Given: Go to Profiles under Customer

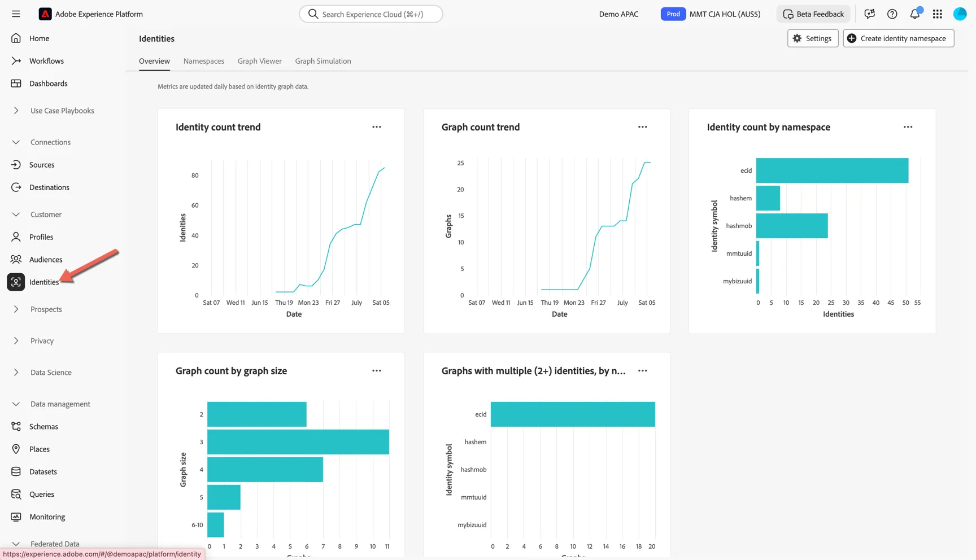Looking at the screenshot, I should pos(41,237).
